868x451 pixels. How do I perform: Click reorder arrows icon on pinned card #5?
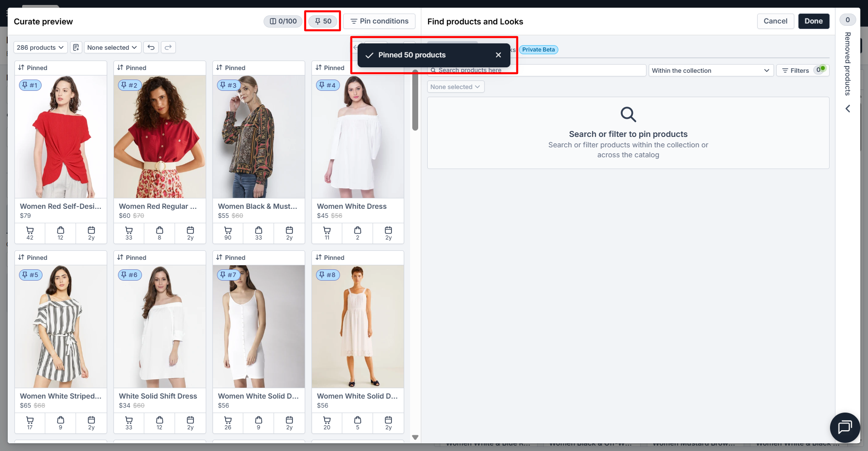21,258
